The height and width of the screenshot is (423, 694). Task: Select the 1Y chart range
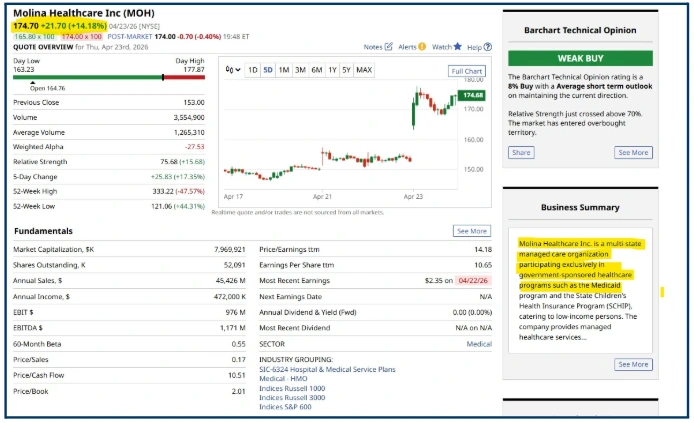[x=333, y=70]
